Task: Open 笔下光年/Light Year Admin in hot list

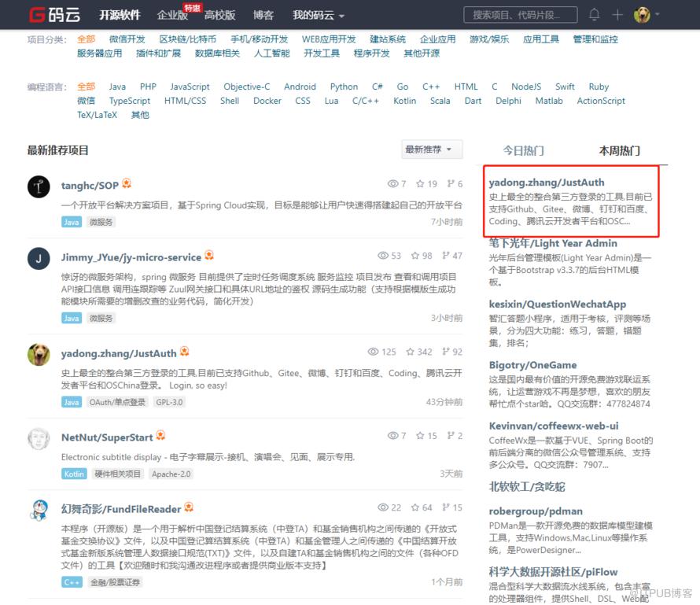Action: [x=553, y=243]
